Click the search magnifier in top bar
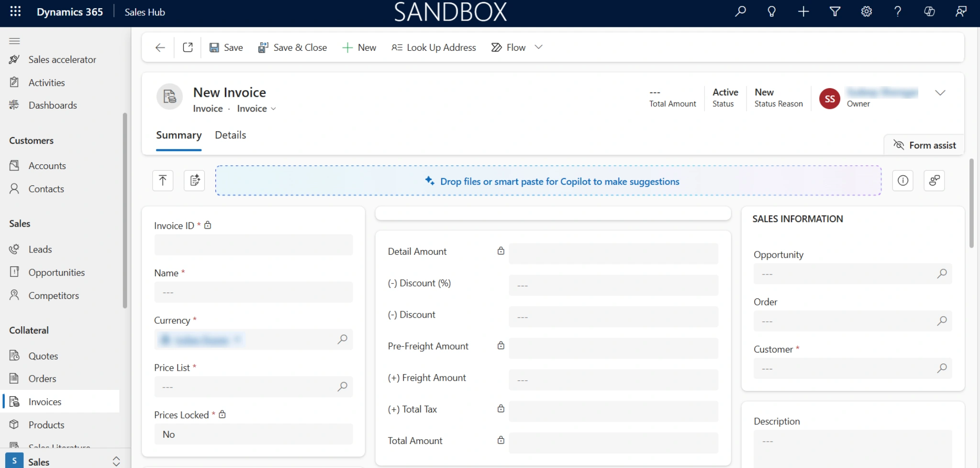 740,11
